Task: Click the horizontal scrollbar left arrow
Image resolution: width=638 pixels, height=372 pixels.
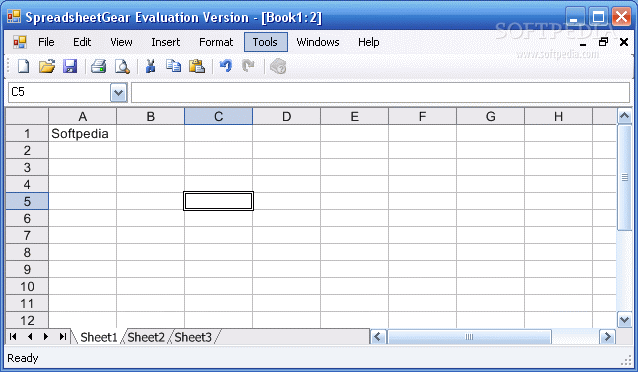Action: pos(378,337)
